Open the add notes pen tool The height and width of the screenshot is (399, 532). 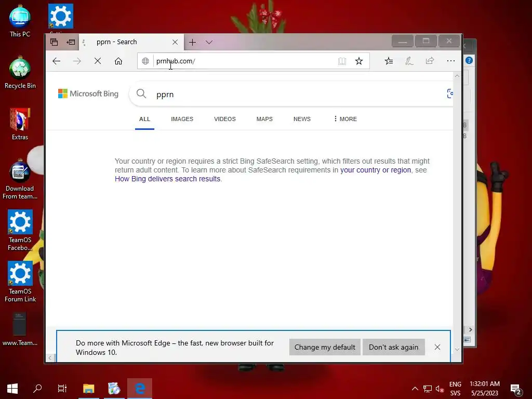pyautogui.click(x=409, y=61)
